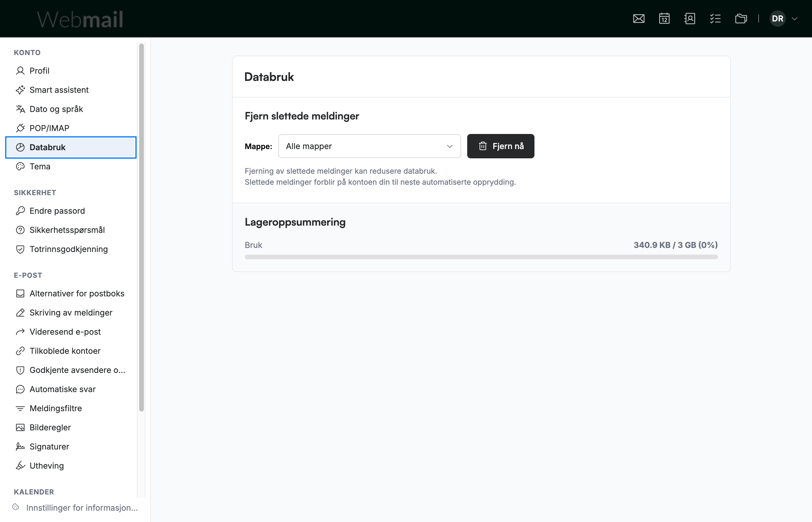Click the Tilkoblede kontoer link icon

(x=20, y=351)
